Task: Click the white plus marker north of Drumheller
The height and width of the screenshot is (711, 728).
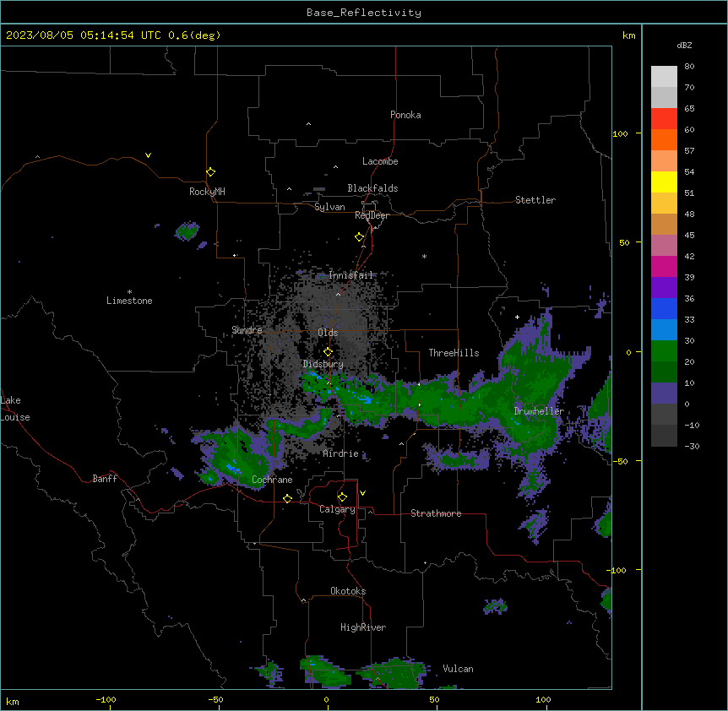Action: click(517, 317)
